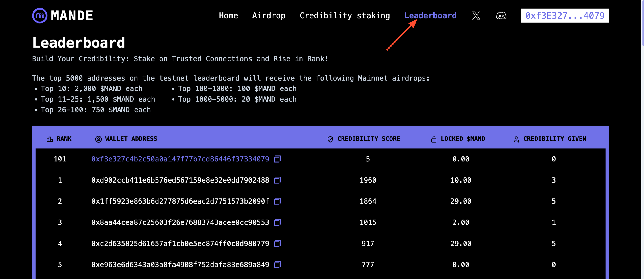Click 'Top 100–1000: 100 $MAND each' text
This screenshot has width=644, height=279.
coord(237,89)
